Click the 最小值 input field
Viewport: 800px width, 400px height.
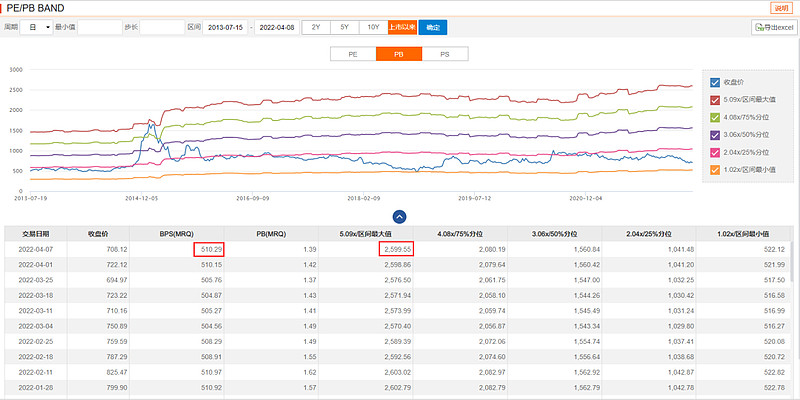pyautogui.click(x=99, y=27)
